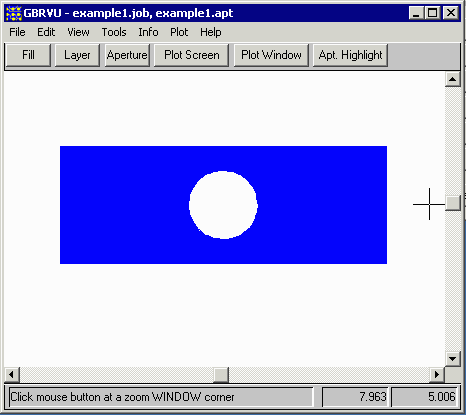Open the Help menu
This screenshot has height=415, width=466.
pos(211,32)
